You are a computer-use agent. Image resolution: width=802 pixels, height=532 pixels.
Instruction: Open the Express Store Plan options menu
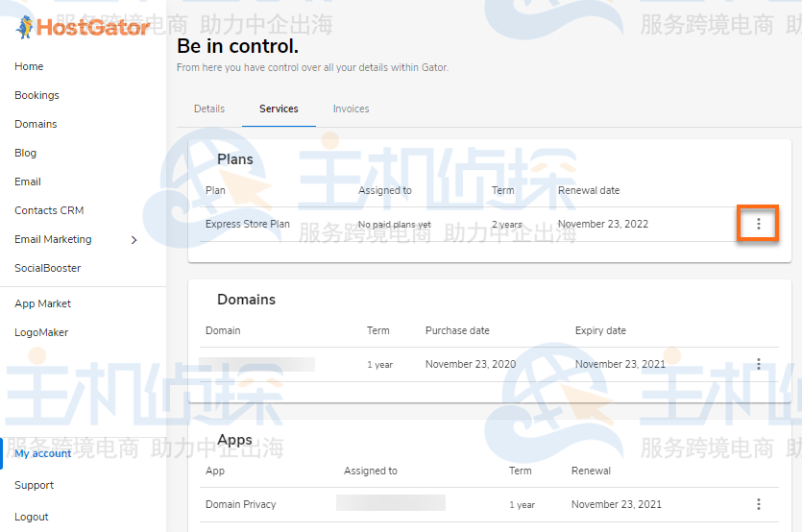[758, 224]
